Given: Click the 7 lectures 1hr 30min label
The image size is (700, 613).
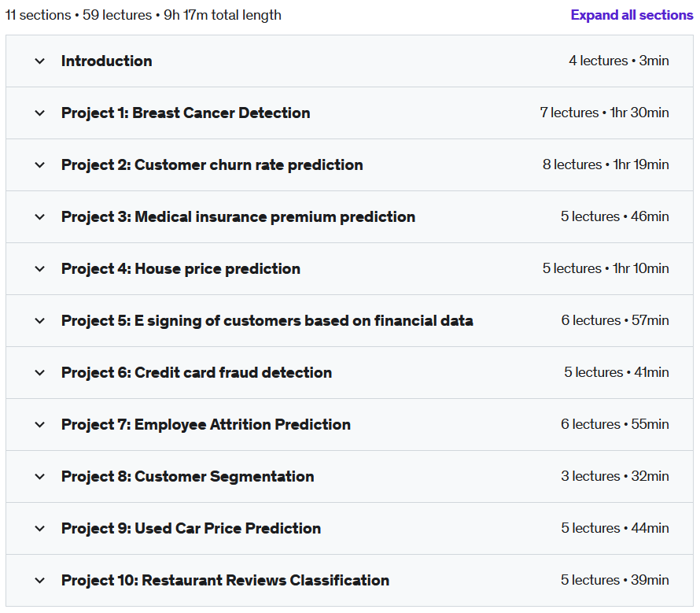Looking at the screenshot, I should click(604, 113).
